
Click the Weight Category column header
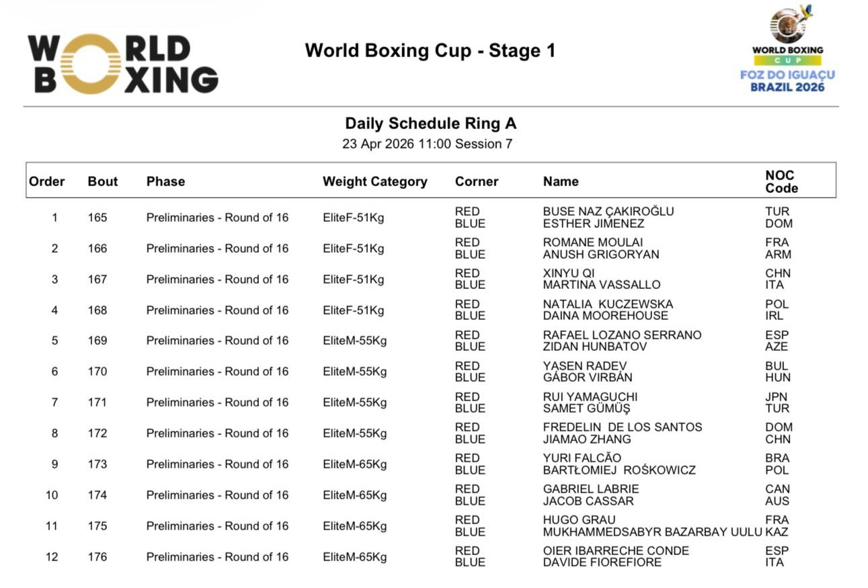374,181
